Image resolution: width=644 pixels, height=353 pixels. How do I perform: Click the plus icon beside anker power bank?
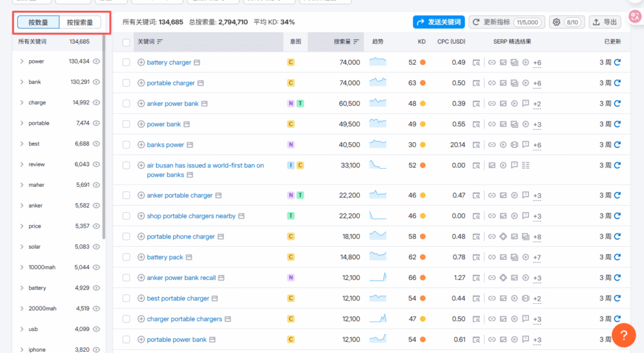[141, 104]
